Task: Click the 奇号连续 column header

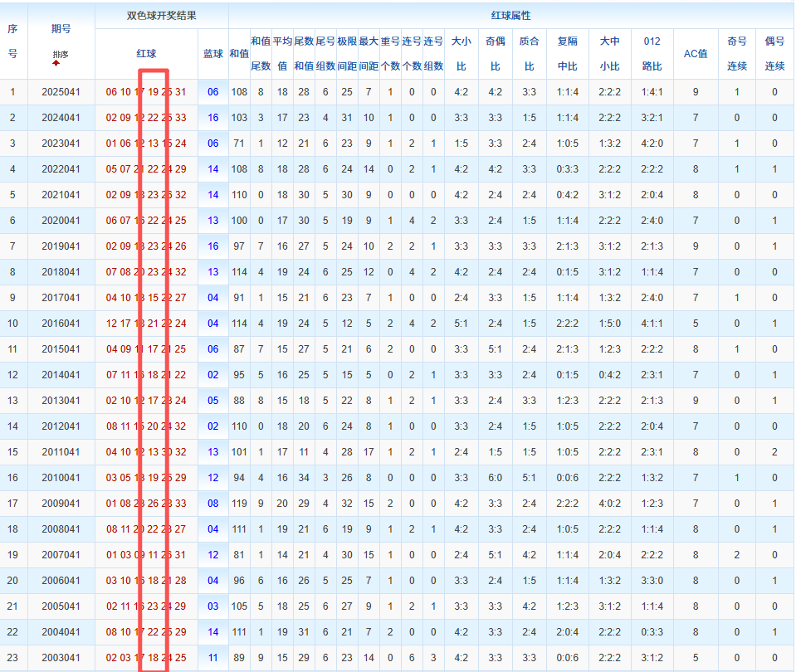Action: click(736, 53)
